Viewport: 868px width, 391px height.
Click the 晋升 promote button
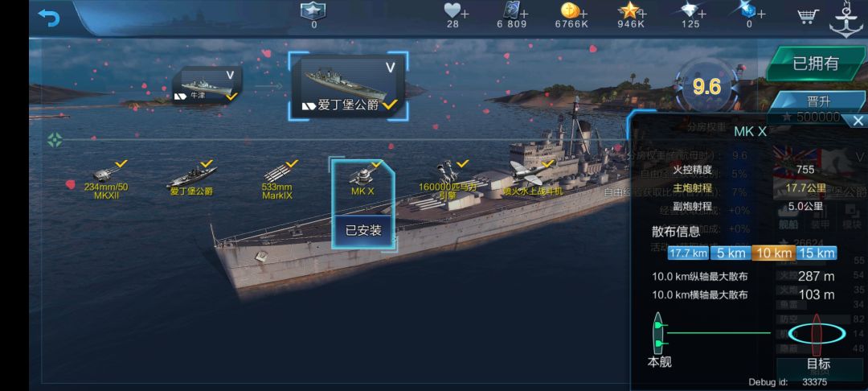(x=817, y=103)
